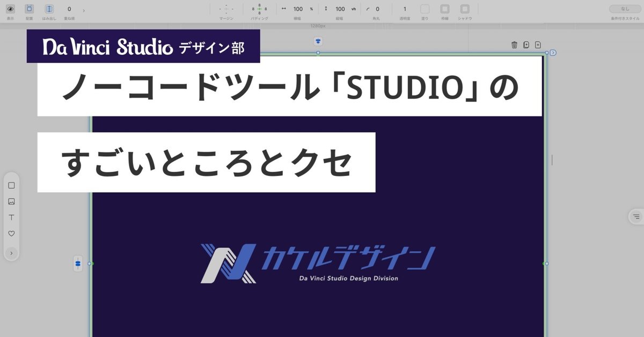Edit the 透明度 opacity value 1
Screen dimensions: 644x337
[405, 9]
